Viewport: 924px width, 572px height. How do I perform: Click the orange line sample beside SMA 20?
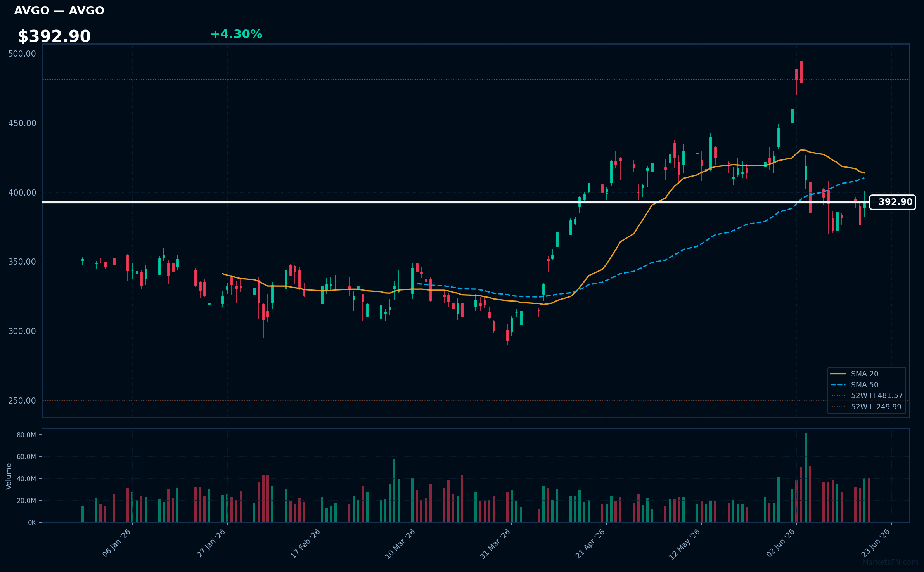click(x=838, y=374)
